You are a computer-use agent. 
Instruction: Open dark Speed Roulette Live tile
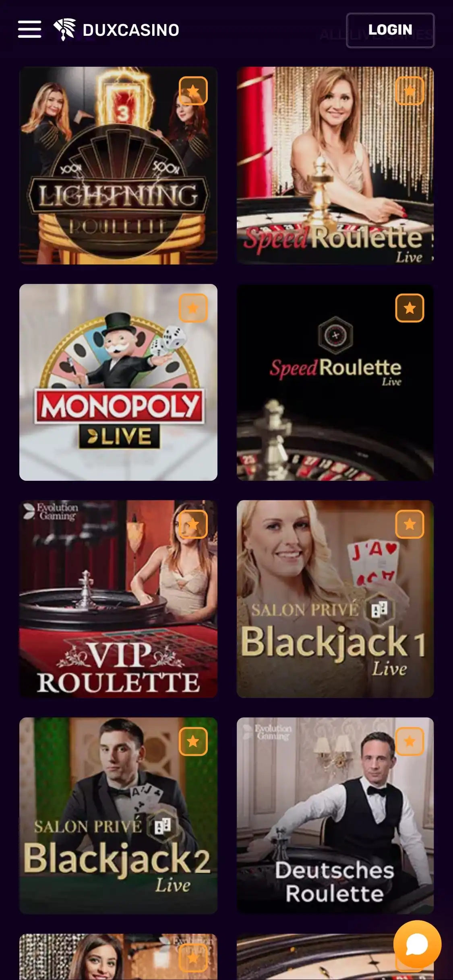point(335,382)
